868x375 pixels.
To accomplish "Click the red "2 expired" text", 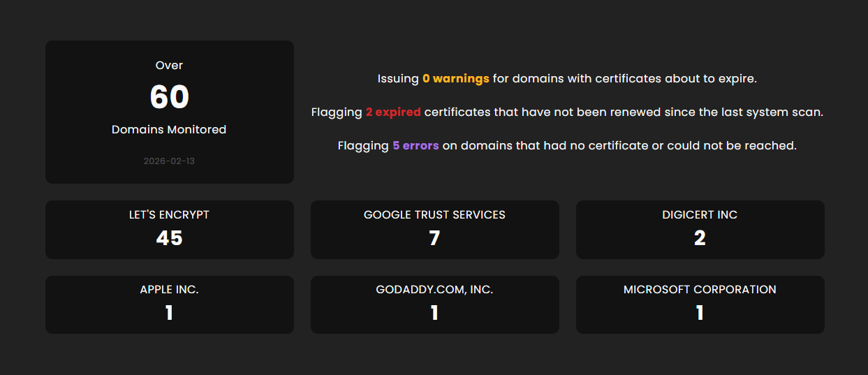I will point(393,112).
